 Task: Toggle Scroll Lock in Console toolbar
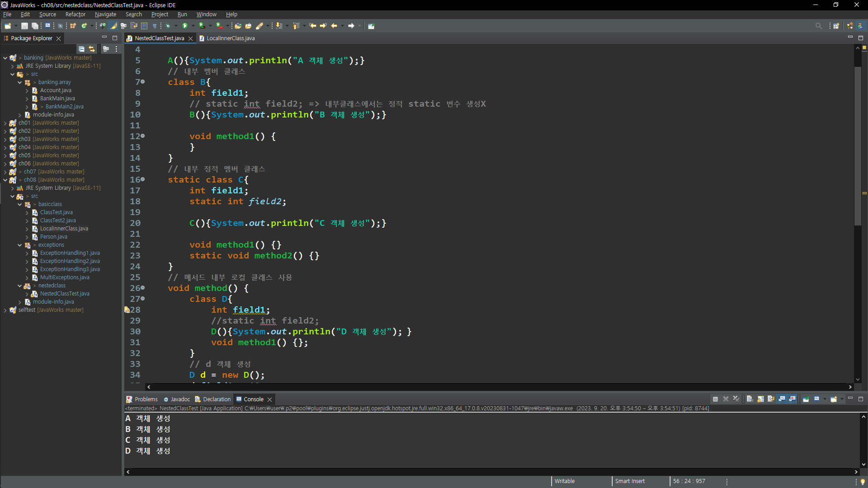[x=760, y=399]
